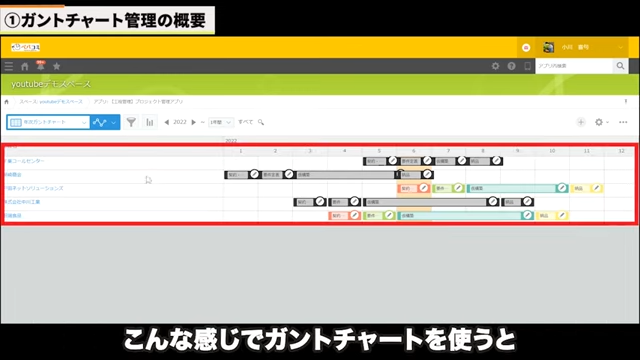Edit the orange 契約 bar in ネットソリューションズ row

pyautogui.click(x=423, y=188)
